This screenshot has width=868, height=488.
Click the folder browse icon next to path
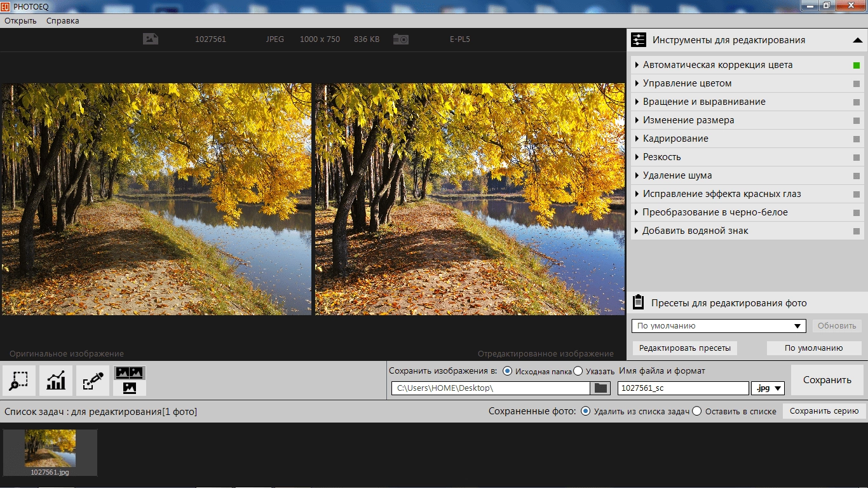(x=600, y=388)
